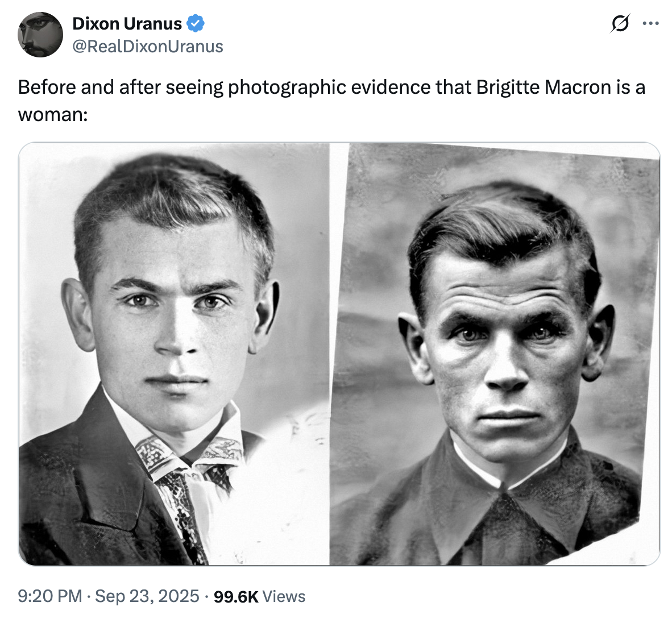Open Dixon Uranus profile avatar
Screen dimensions: 672x623
point(40,35)
